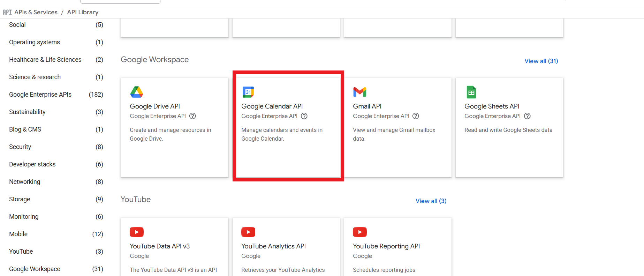This screenshot has width=644, height=276.
Task: Open the YouTube Reporting API title
Action: point(386,246)
